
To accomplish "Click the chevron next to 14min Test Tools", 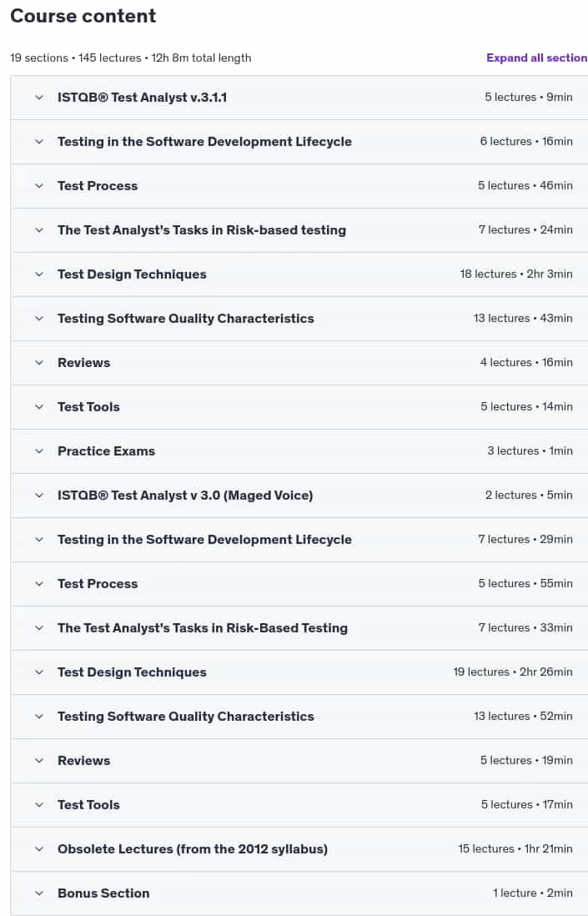I will click(39, 406).
